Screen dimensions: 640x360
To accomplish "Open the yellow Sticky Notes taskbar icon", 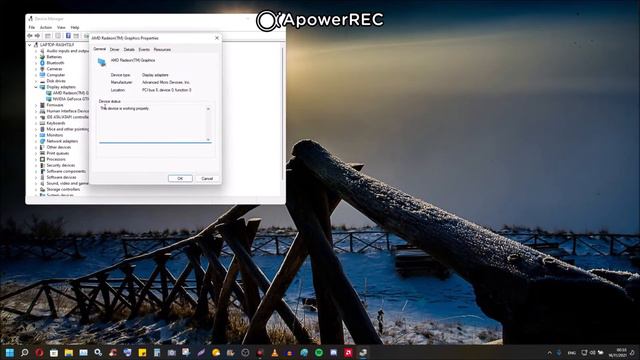I will point(142,352).
